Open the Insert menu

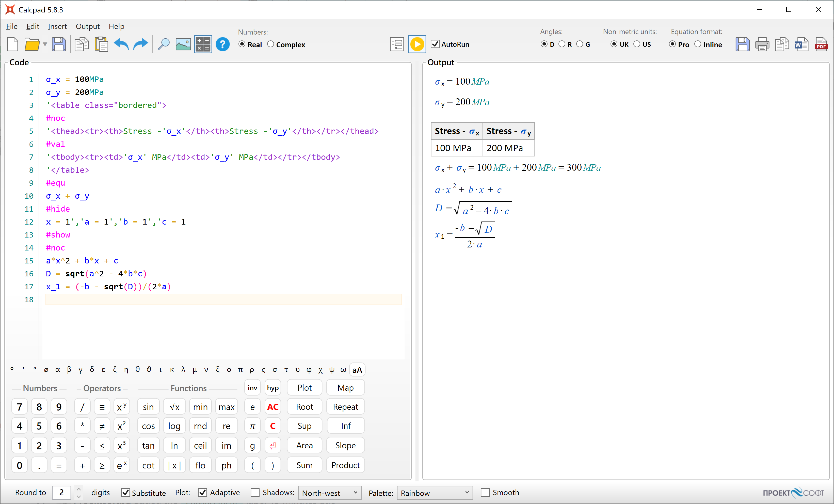(57, 26)
